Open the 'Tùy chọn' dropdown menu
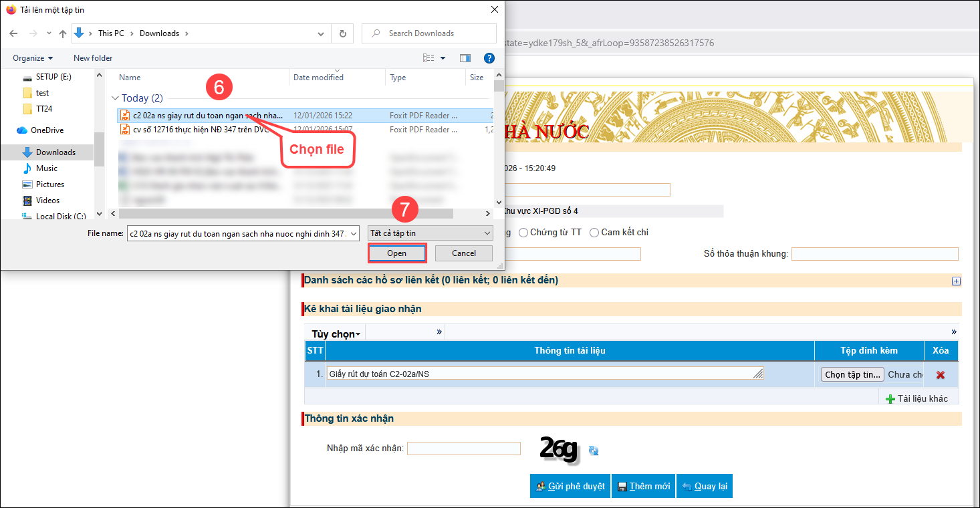 [336, 334]
